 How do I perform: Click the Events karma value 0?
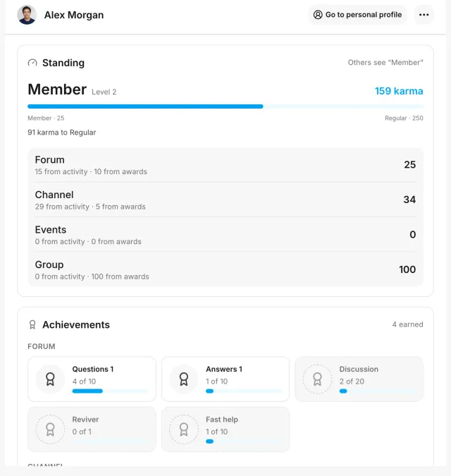413,234
